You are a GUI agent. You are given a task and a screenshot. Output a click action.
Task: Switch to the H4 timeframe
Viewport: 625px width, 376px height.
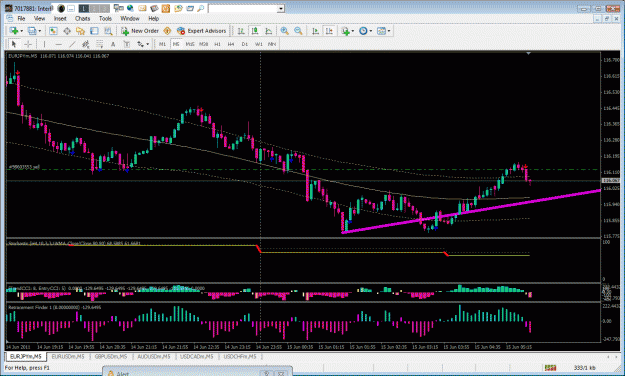(231, 44)
